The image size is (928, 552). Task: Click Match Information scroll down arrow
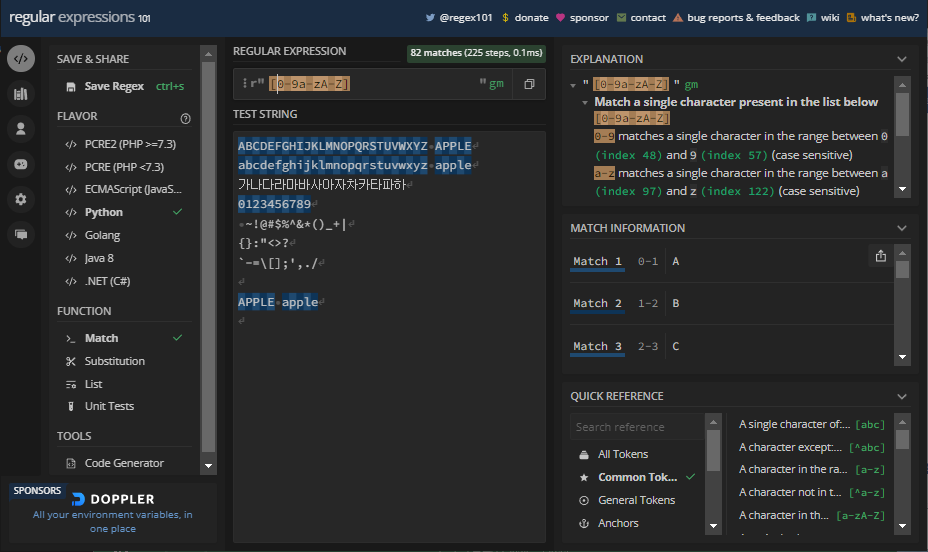tap(902, 357)
